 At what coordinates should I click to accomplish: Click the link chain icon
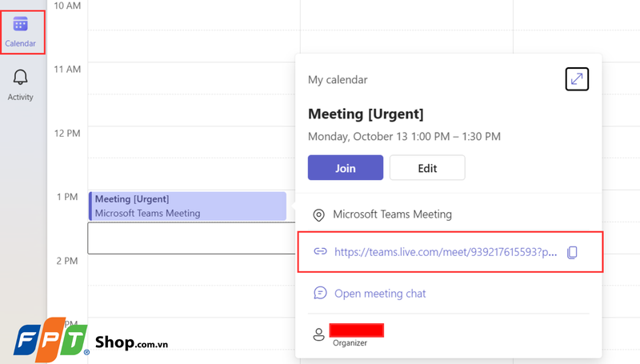[320, 251]
